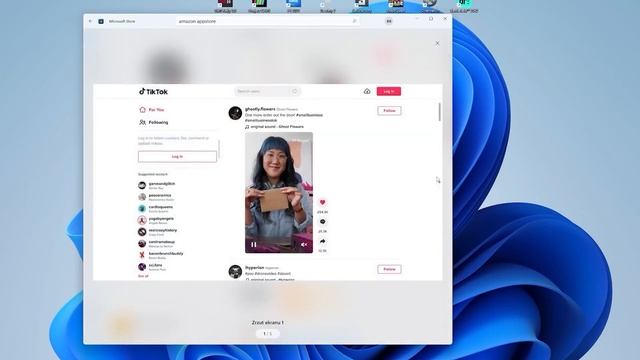Screen dimensions: 640x360
Task: Unmute the video with the speaker icon
Action: tap(304, 244)
